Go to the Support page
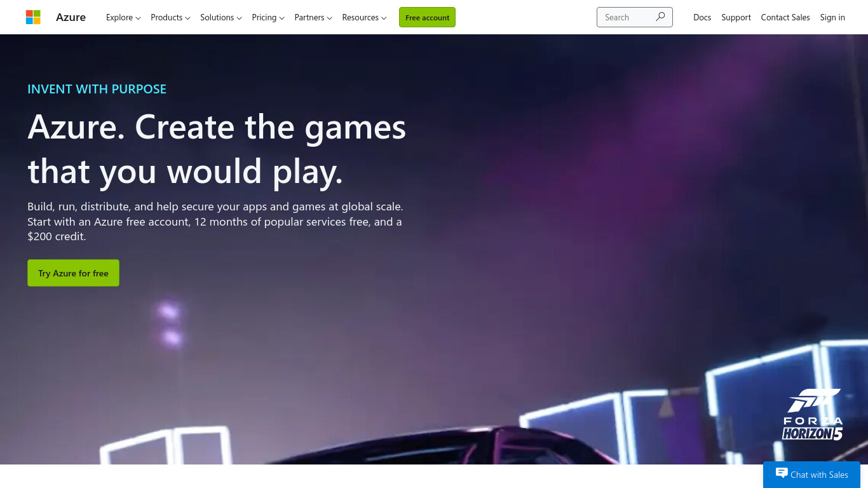The height and width of the screenshot is (488, 868). 736,17
